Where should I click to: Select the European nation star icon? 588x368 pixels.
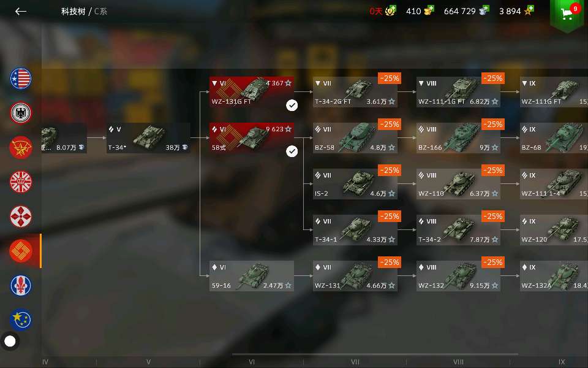[x=21, y=320]
